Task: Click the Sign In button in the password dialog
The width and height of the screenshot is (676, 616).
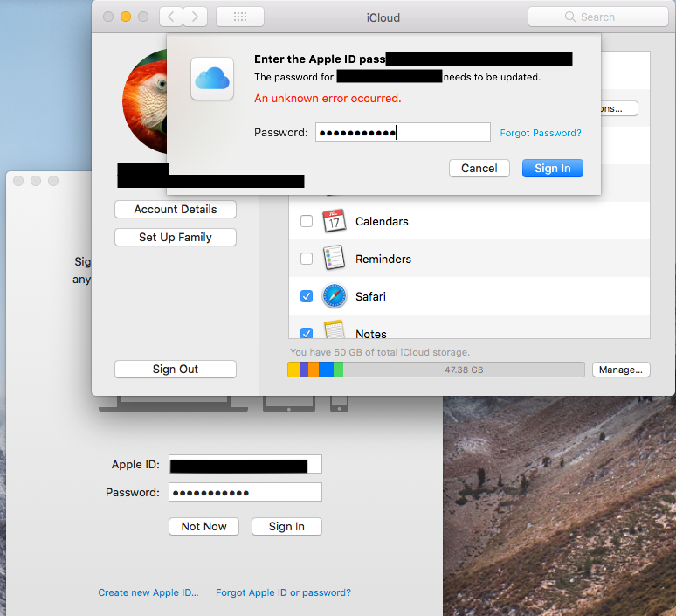Action: click(553, 169)
